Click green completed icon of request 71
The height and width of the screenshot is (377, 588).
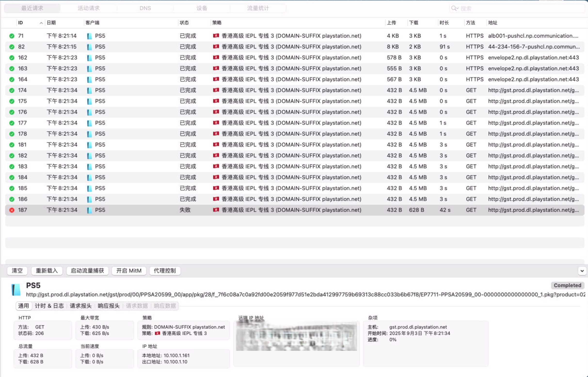(x=12, y=36)
